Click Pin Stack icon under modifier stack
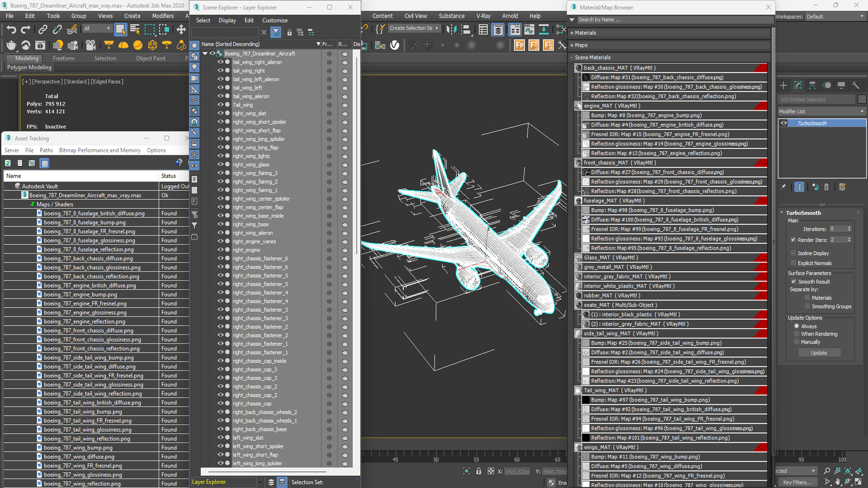This screenshot has height=488, width=868. coord(783,187)
